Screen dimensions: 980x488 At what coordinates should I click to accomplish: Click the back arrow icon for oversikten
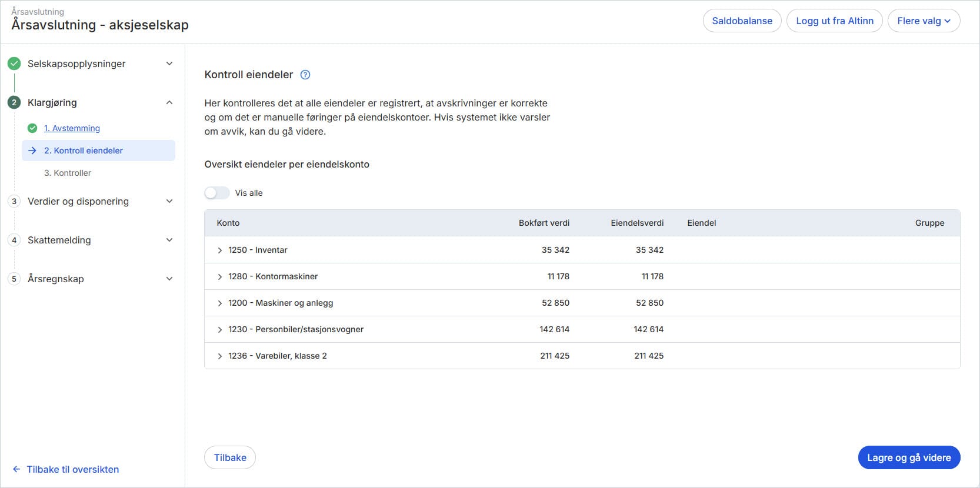[x=16, y=469]
